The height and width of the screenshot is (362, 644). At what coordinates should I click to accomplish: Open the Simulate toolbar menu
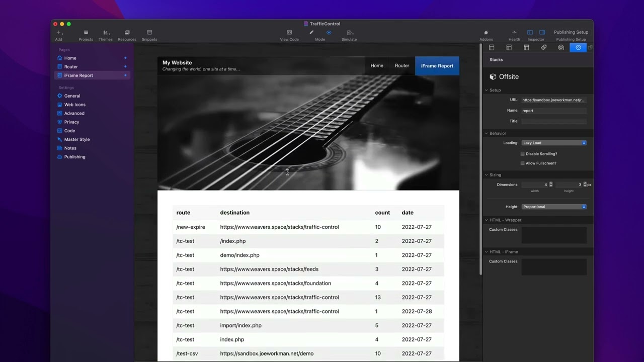(x=349, y=35)
